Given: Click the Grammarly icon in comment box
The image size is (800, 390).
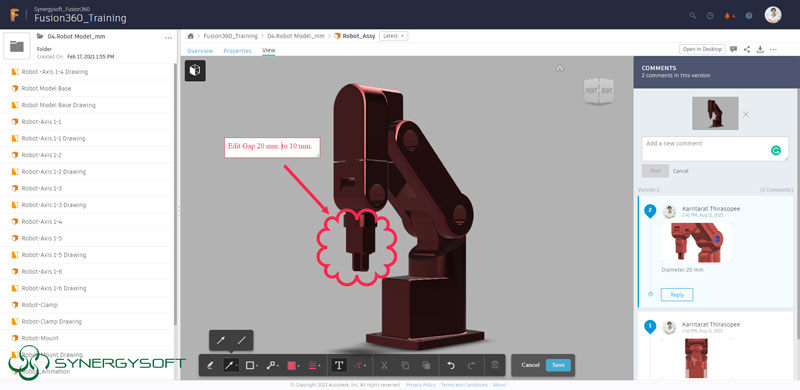Looking at the screenshot, I should [x=776, y=151].
